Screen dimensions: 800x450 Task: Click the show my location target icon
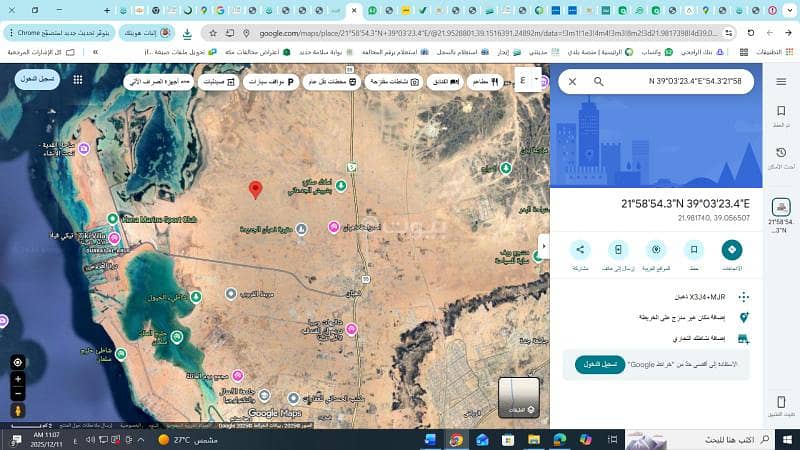17,361
